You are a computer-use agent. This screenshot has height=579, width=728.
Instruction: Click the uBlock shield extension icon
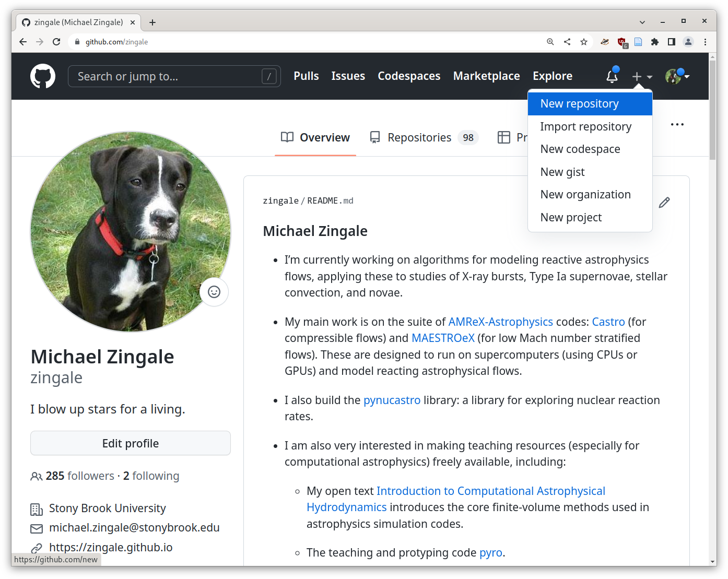pyautogui.click(x=621, y=42)
